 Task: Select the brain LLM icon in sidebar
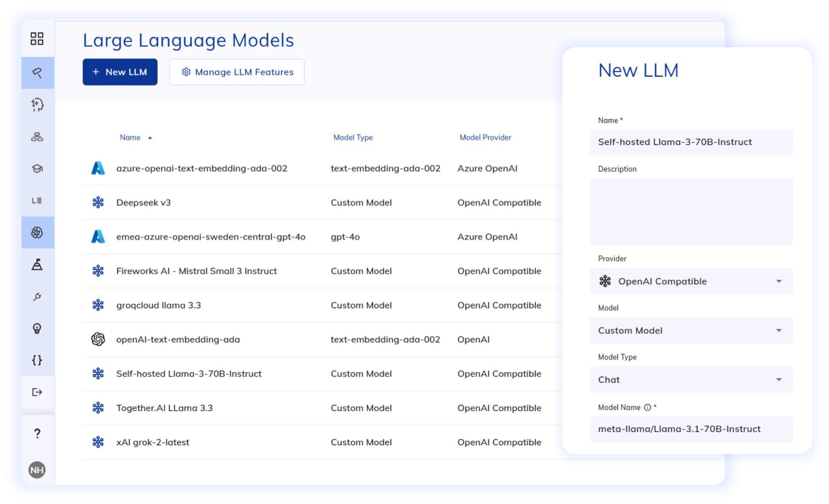point(37,233)
